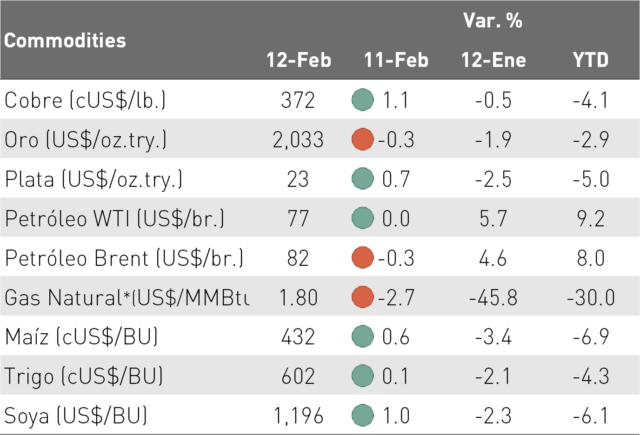Click Petróleo WTI YTD value 9.2
Image resolution: width=640 pixels, height=435 pixels.
tap(591, 218)
